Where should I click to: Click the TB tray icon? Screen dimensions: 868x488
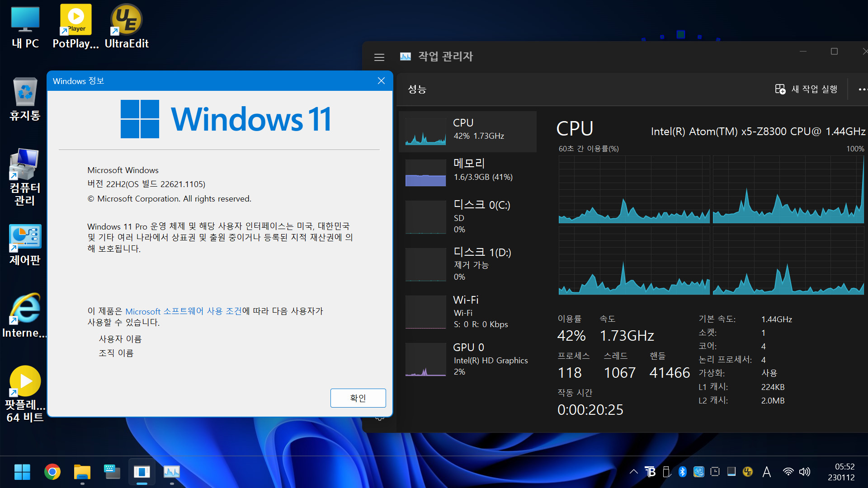650,472
